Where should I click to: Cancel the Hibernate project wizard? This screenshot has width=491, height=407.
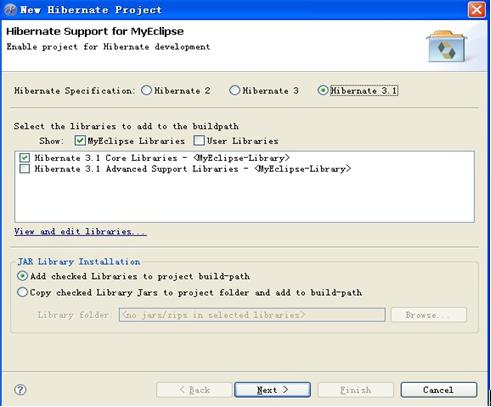(x=439, y=390)
